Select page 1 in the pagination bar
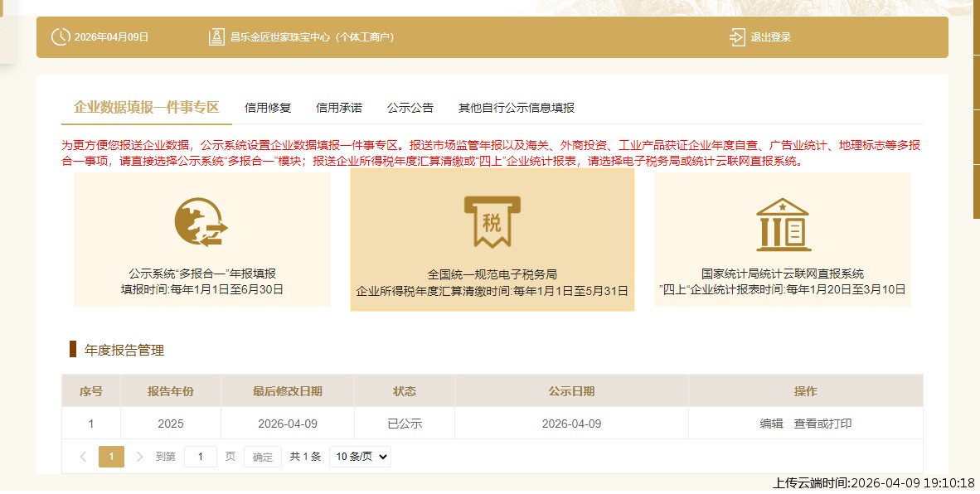The width and height of the screenshot is (980, 494). pyautogui.click(x=111, y=457)
